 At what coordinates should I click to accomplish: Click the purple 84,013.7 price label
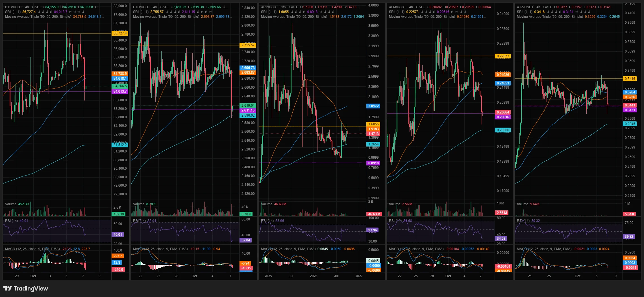[x=120, y=91]
